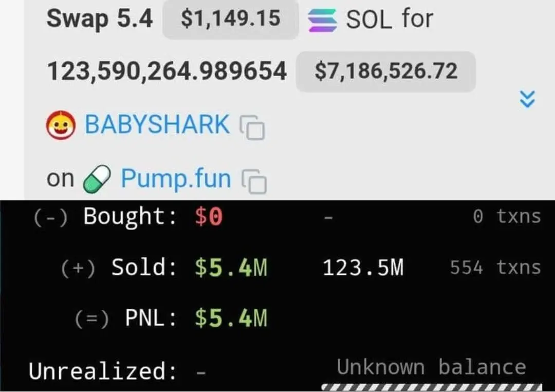Click the Sold $5.4M amount

(231, 268)
